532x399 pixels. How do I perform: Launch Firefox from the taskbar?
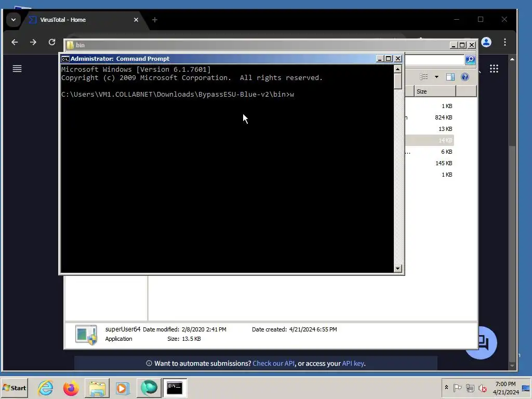[x=71, y=388]
